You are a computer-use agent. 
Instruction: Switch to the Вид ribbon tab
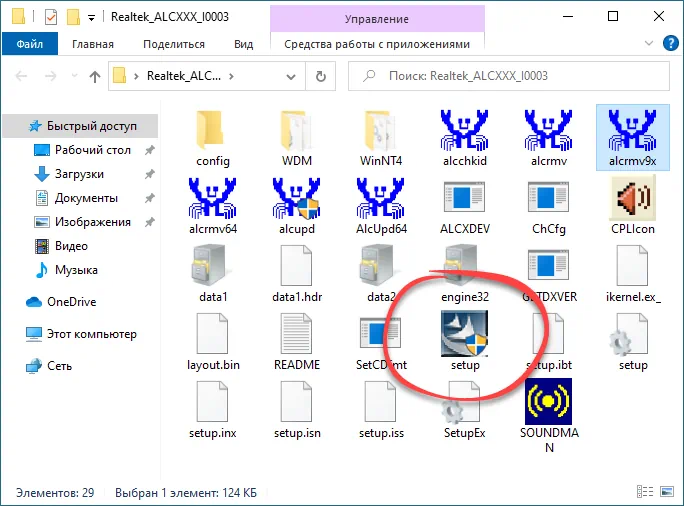(x=243, y=44)
